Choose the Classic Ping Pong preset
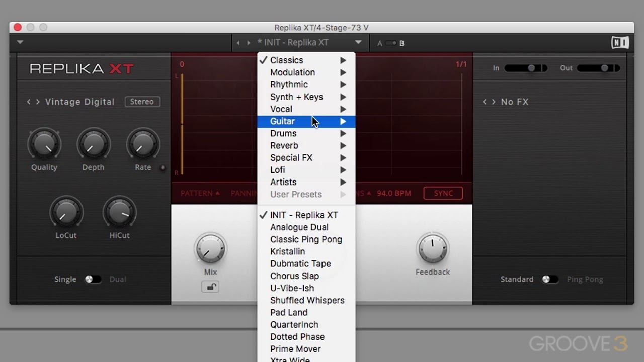 [x=306, y=239]
